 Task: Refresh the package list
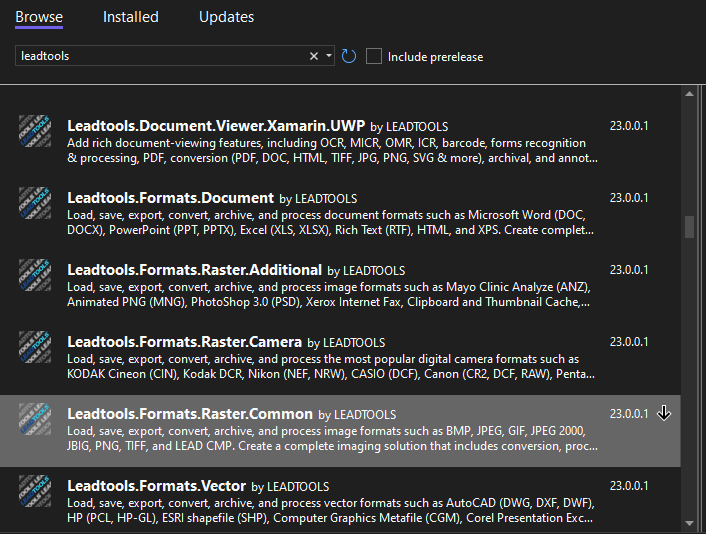[x=348, y=56]
